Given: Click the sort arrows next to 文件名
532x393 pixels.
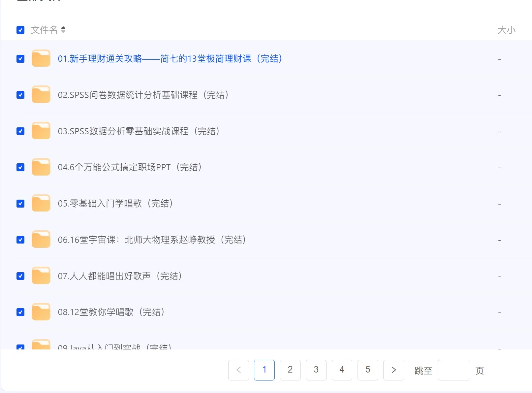Looking at the screenshot, I should point(64,30).
